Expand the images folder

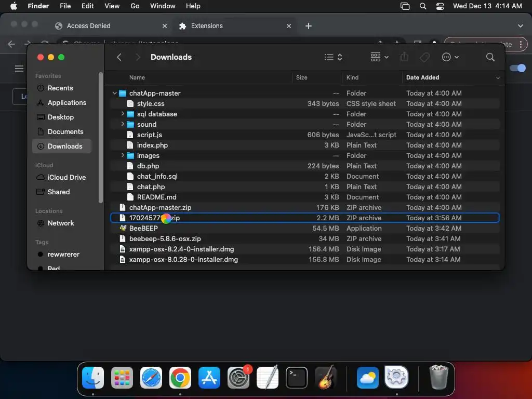(x=123, y=155)
